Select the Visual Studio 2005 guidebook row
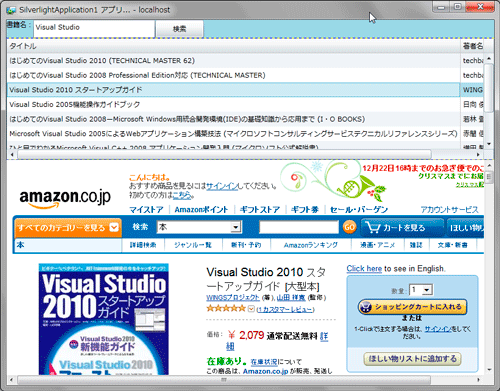This screenshot has height=391, width=500. (x=233, y=104)
